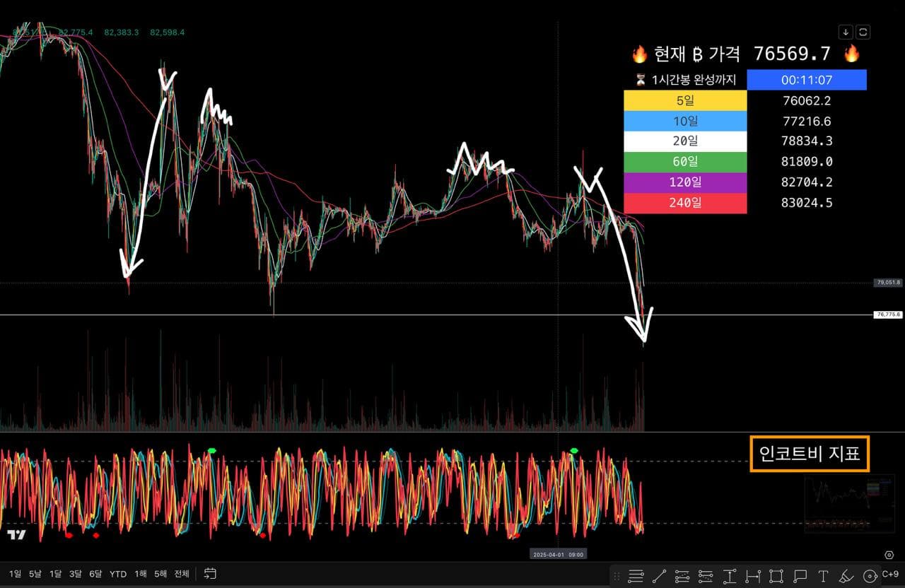Select the vertical price range measure tool
Screen dimensions: 905x588
(x=730, y=575)
